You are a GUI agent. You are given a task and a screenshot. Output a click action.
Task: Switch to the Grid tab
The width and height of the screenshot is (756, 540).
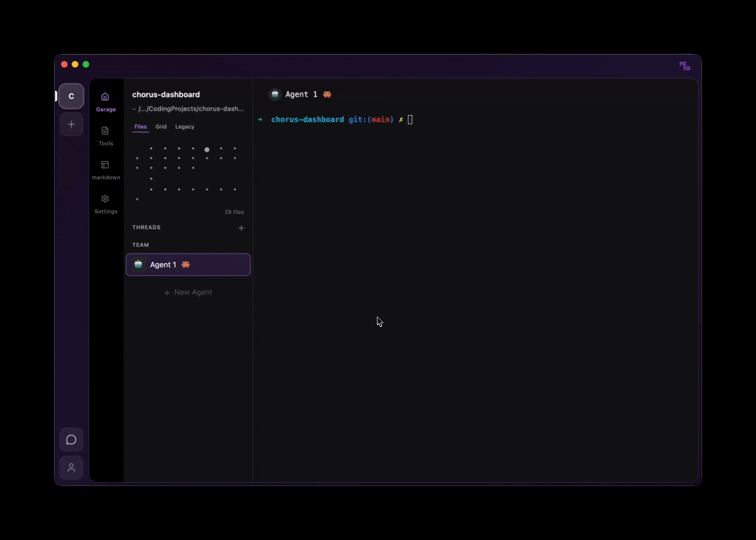pyautogui.click(x=160, y=126)
